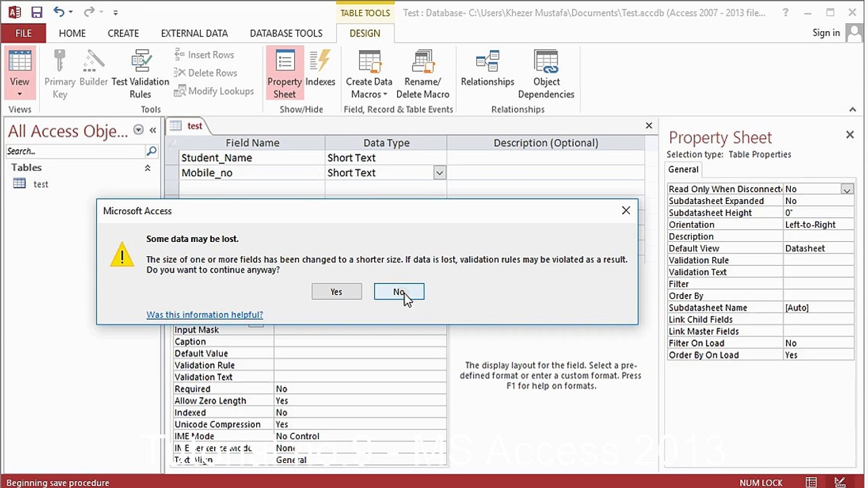Image resolution: width=868 pixels, height=488 pixels.
Task: Click the Order By On Load value
Action: (x=819, y=355)
